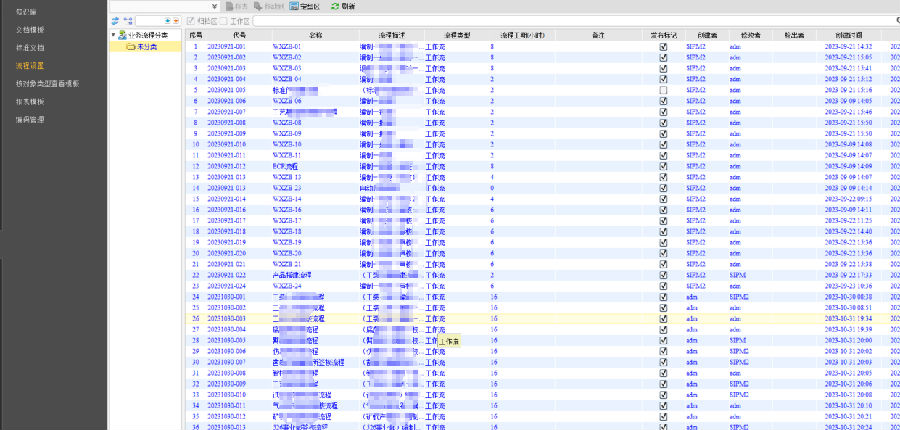The height and width of the screenshot is (430, 900).
Task: Click the second grayed-out icon in the top toolbar
Action: (x=257, y=6)
